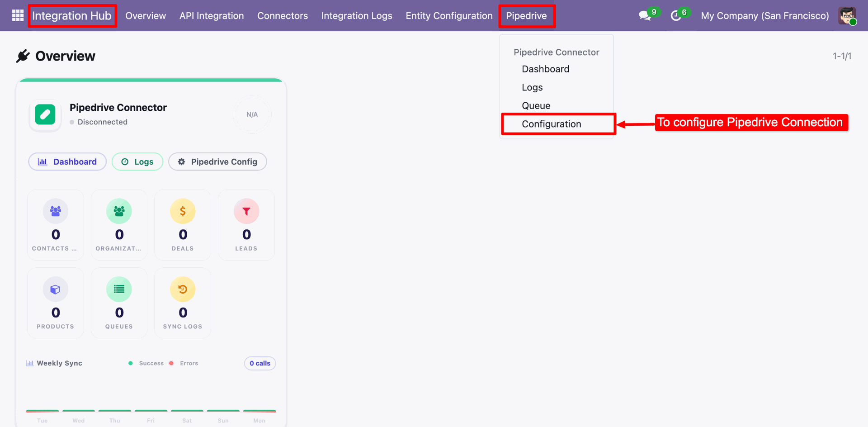
Task: Click the Weekly Sync chart icon
Action: tap(30, 363)
